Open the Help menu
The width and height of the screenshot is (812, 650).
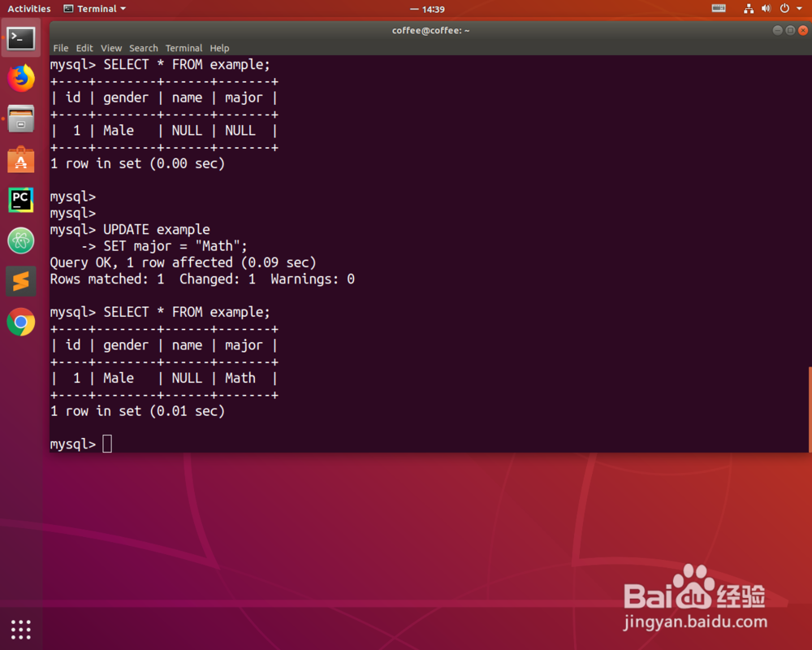point(219,48)
